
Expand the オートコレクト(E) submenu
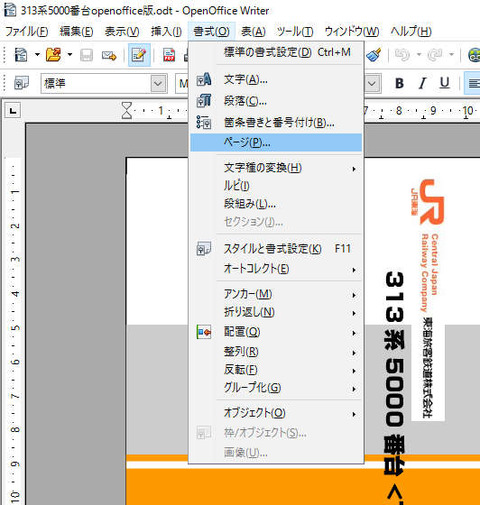click(x=276, y=268)
